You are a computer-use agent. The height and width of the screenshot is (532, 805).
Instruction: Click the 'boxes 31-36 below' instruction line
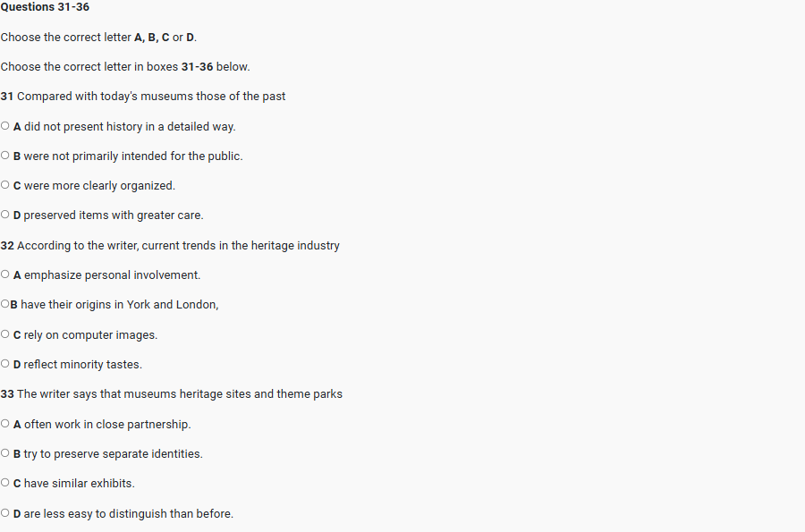click(x=125, y=67)
